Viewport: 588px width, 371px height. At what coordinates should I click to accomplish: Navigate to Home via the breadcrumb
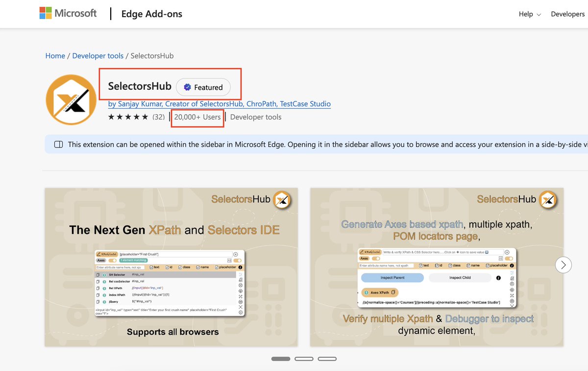click(x=55, y=55)
